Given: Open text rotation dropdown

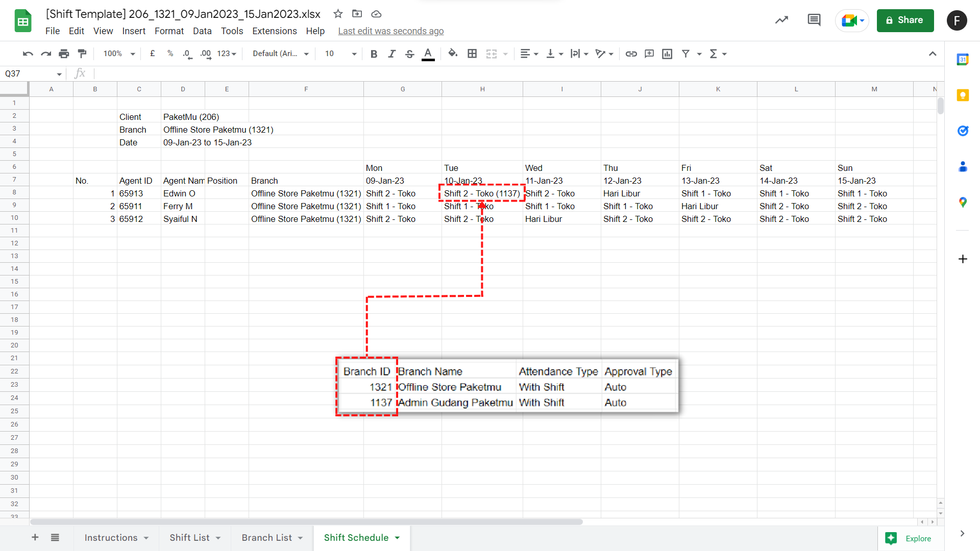Looking at the screenshot, I should tap(604, 54).
